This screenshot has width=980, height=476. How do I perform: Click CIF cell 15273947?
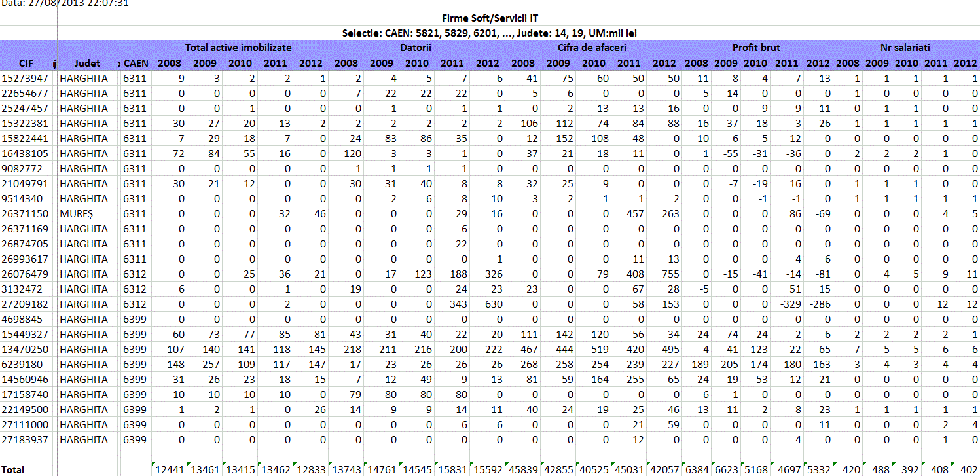26,78
